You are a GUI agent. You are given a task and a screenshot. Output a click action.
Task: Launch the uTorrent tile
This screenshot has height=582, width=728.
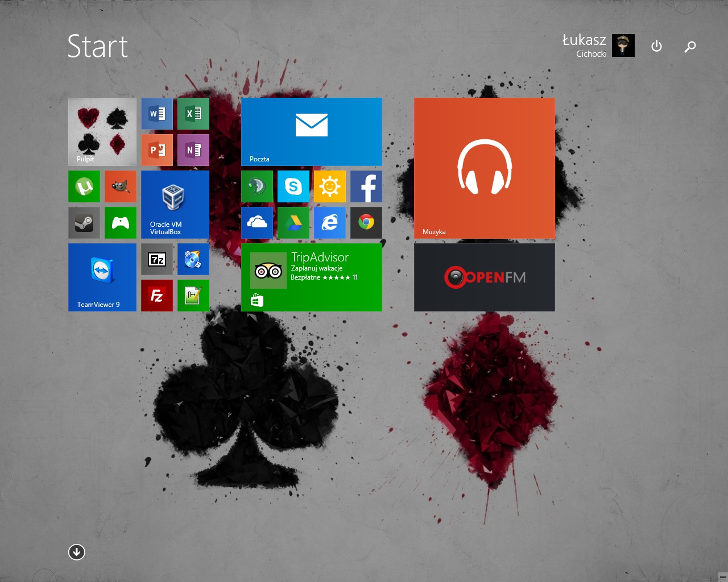coord(84,186)
